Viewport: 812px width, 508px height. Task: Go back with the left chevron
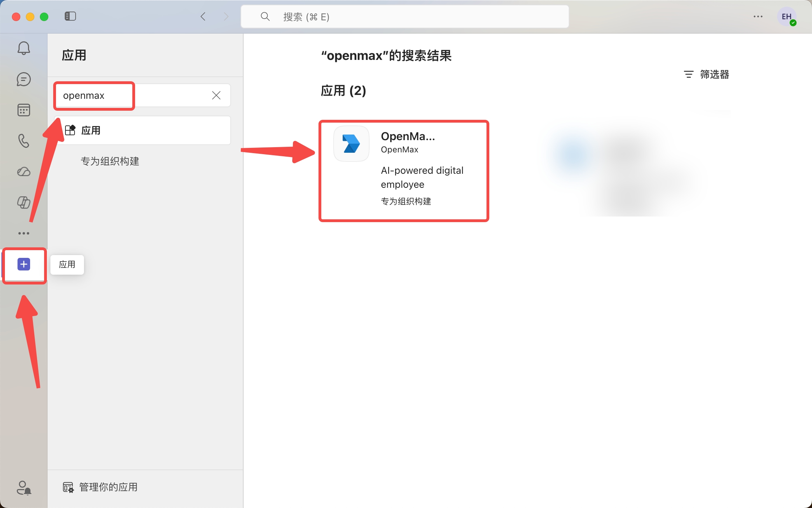pyautogui.click(x=203, y=16)
